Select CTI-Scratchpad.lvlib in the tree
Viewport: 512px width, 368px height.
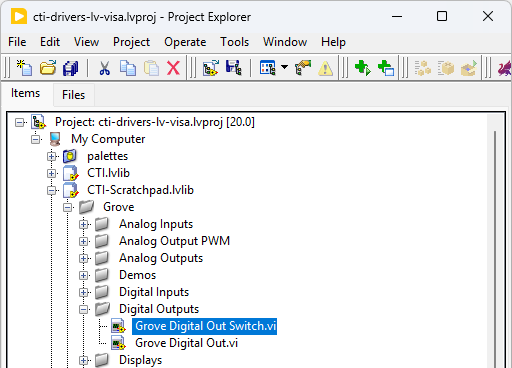pos(140,190)
